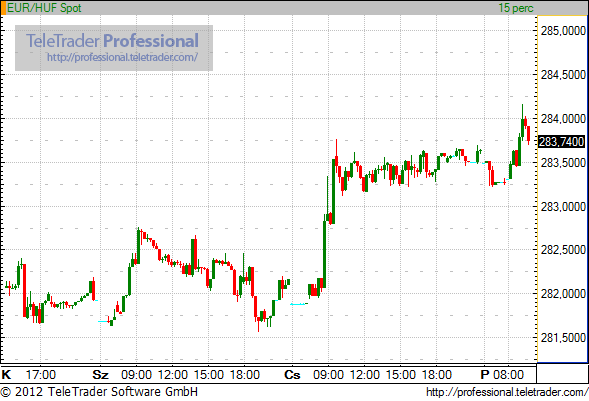Open the watermark professional.teletrader.com link
The height and width of the screenshot is (401, 589).
point(122,57)
